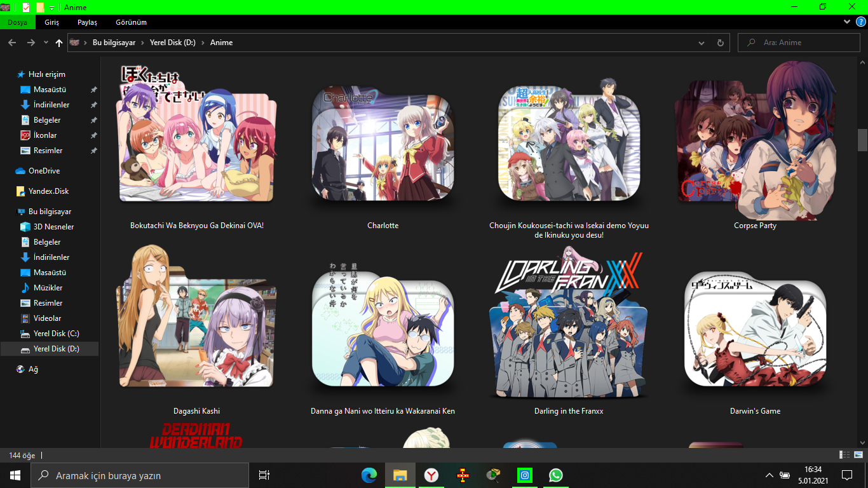Screen dimensions: 868x488
Task: Select the Bokutachi Wa Beknyou Ga Dekinai OVA! folder
Action: coord(197,146)
